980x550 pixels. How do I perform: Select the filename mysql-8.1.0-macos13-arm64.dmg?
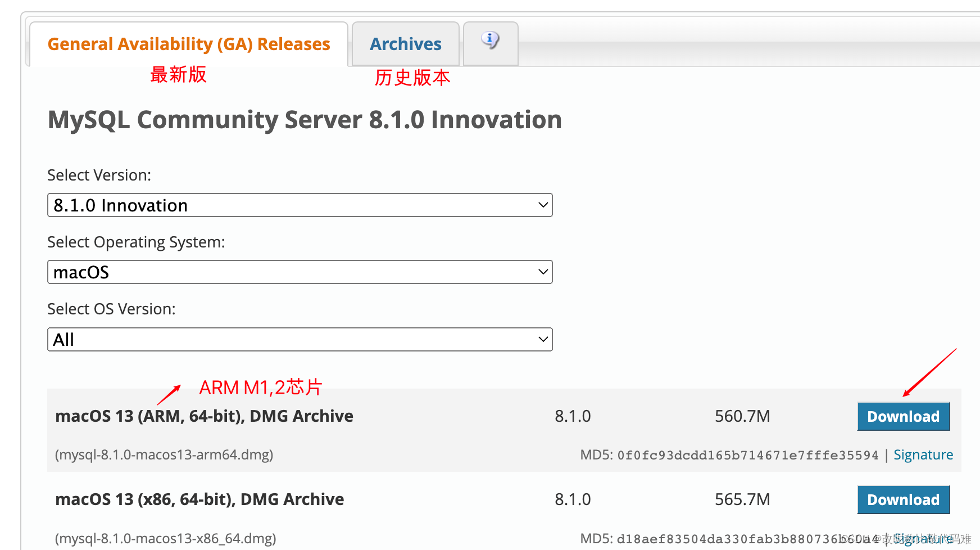(x=164, y=454)
